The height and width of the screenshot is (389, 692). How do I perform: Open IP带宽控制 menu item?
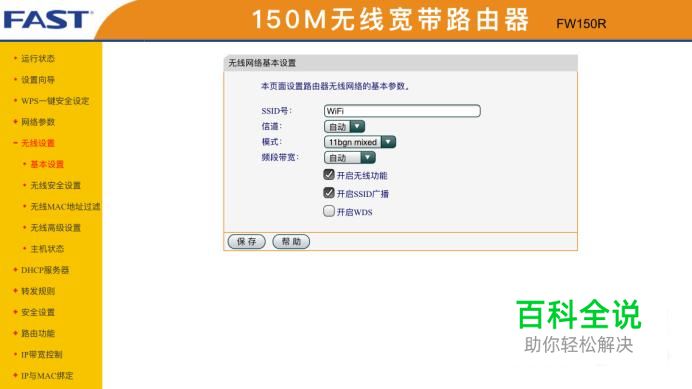42,355
